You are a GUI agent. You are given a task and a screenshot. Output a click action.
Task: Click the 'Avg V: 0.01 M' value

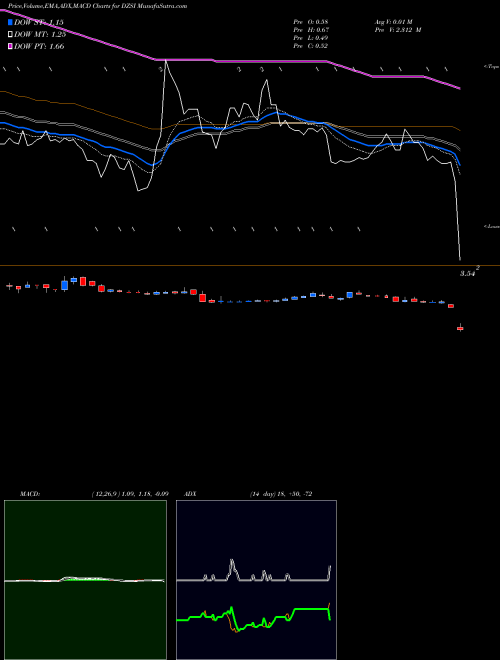point(395,22)
